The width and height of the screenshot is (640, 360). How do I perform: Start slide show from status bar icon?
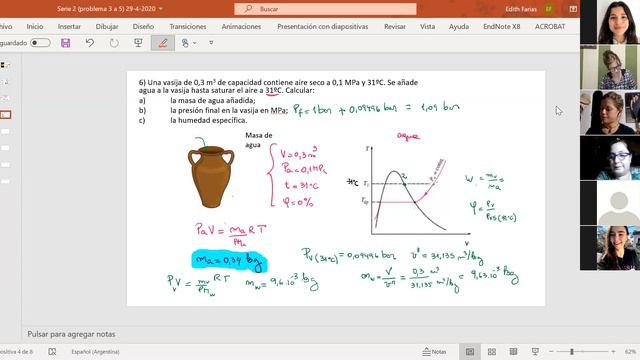(535, 351)
